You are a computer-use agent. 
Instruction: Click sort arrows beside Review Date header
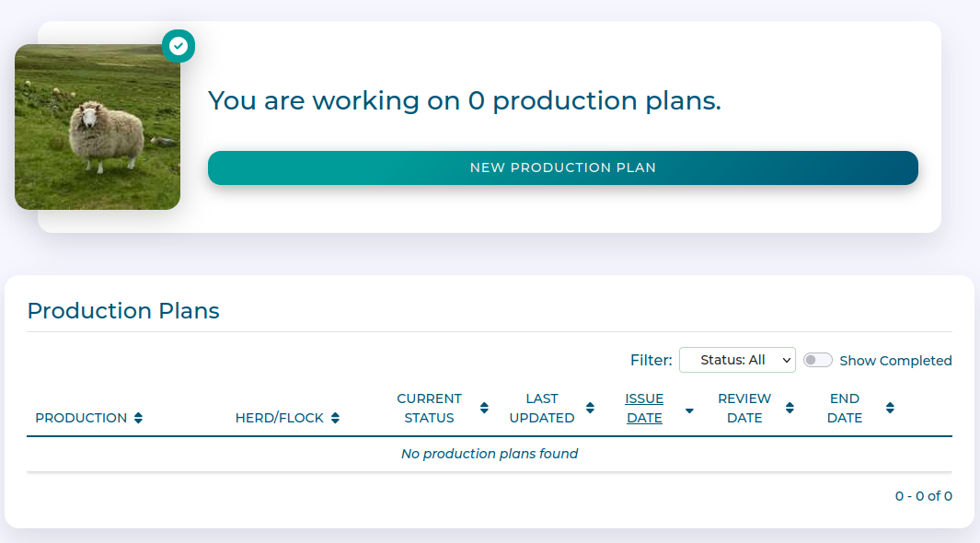pyautogui.click(x=790, y=409)
